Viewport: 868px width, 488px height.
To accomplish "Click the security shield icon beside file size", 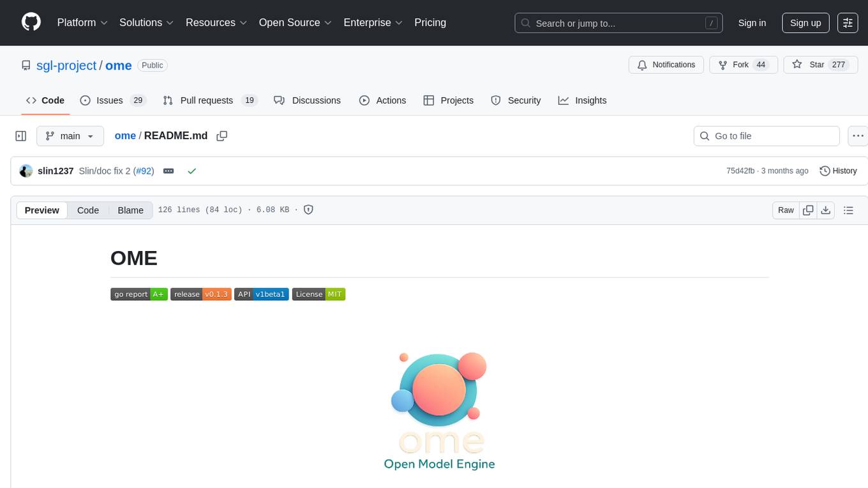I will click(308, 210).
